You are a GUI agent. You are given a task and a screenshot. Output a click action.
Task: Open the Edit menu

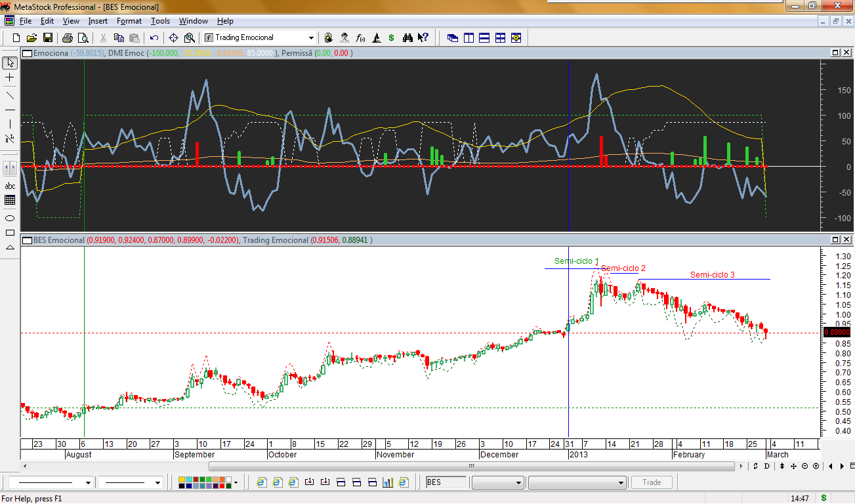click(x=47, y=21)
